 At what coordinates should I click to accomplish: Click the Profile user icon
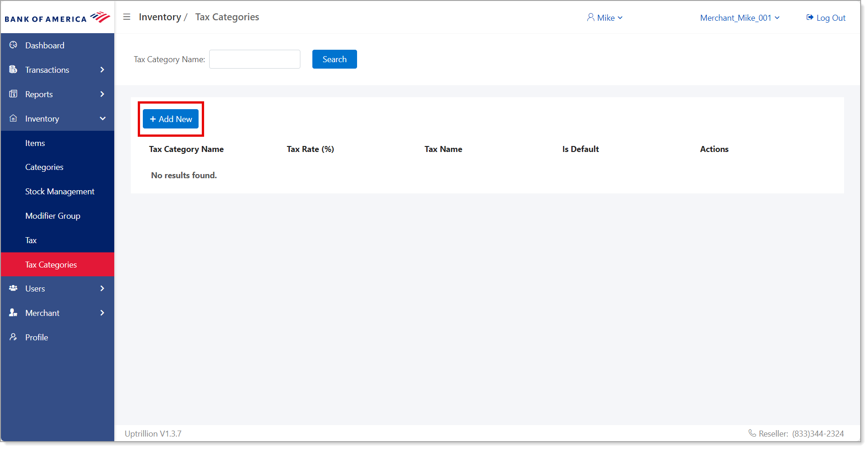point(13,337)
